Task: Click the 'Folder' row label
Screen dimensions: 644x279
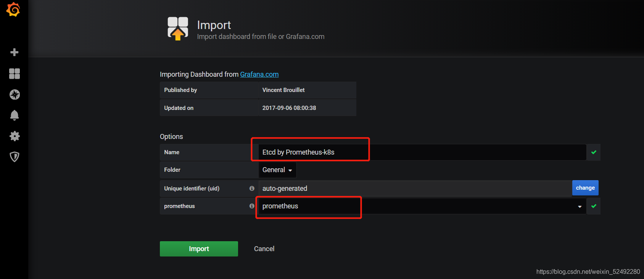Action: 172,170
